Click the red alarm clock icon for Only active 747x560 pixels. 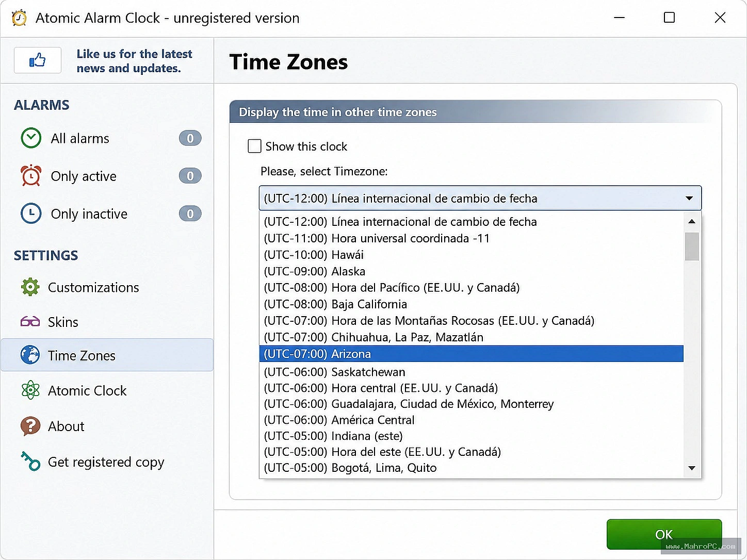point(31,176)
